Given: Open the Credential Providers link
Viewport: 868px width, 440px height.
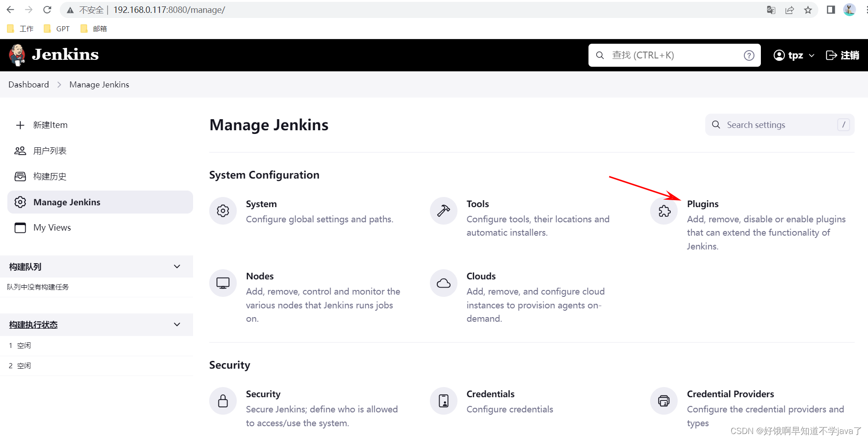Looking at the screenshot, I should coord(731,394).
